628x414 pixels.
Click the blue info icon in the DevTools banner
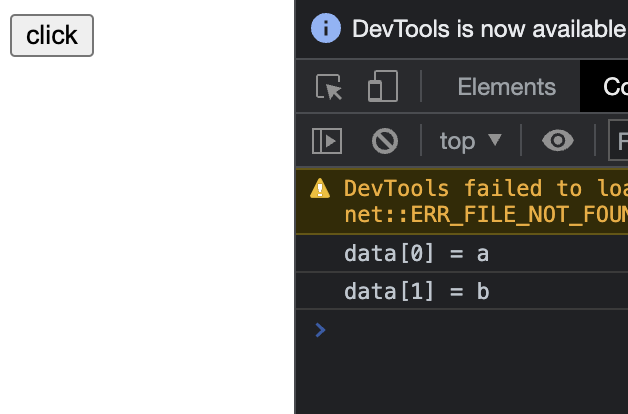click(x=326, y=28)
